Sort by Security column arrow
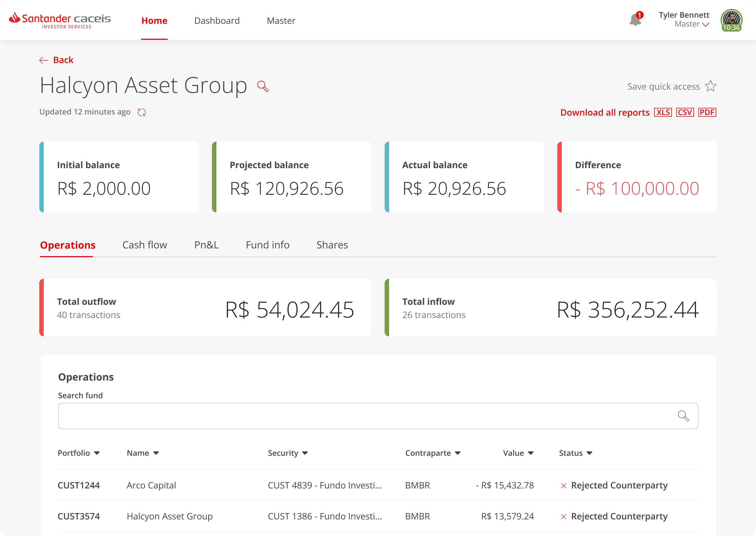The width and height of the screenshot is (756, 536). 305,453
